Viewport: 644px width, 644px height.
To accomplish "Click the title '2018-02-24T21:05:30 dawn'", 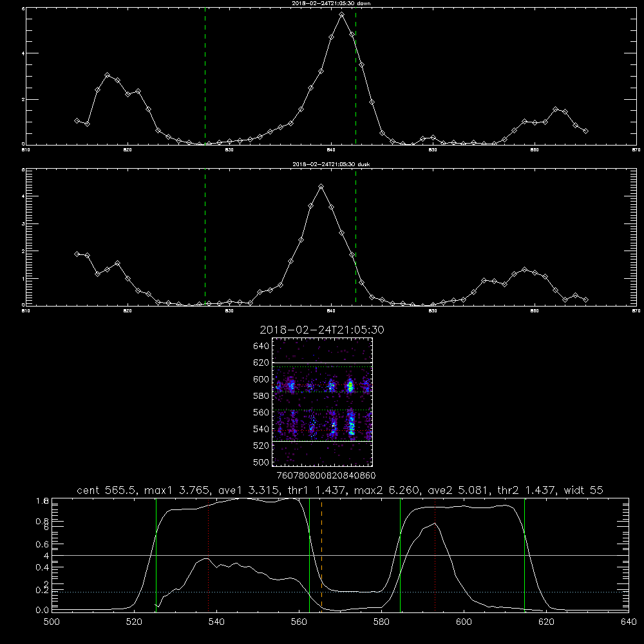I will coord(331,3).
